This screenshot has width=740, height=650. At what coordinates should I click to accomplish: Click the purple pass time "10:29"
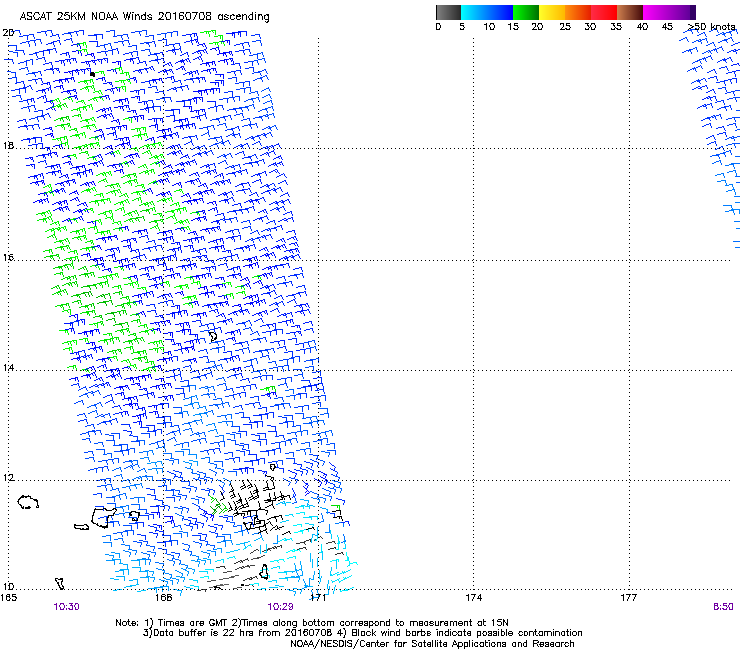point(280,607)
